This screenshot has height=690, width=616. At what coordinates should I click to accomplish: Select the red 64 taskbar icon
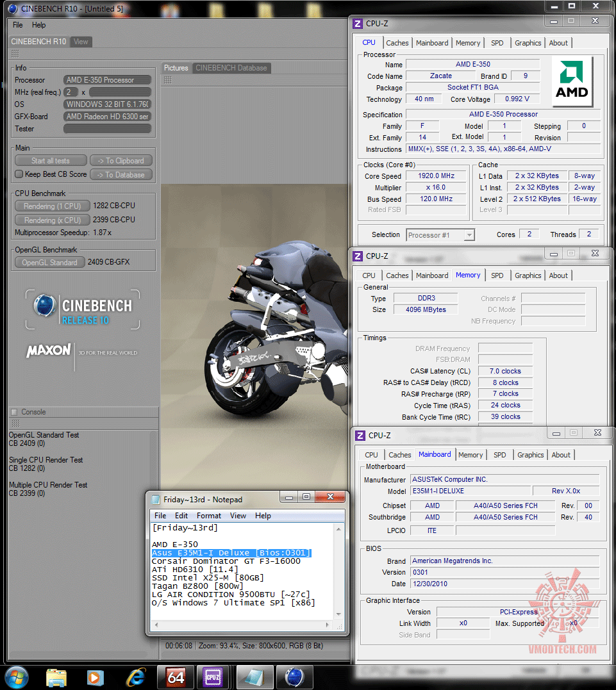click(x=175, y=678)
